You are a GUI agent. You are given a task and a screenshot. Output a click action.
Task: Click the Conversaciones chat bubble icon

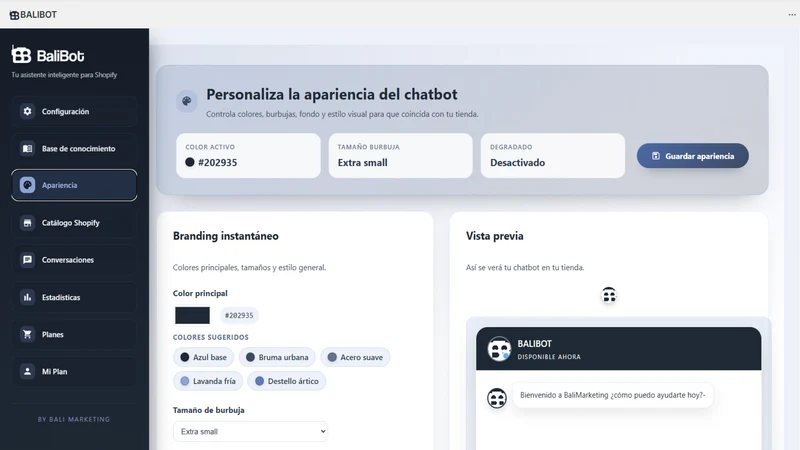click(x=28, y=260)
